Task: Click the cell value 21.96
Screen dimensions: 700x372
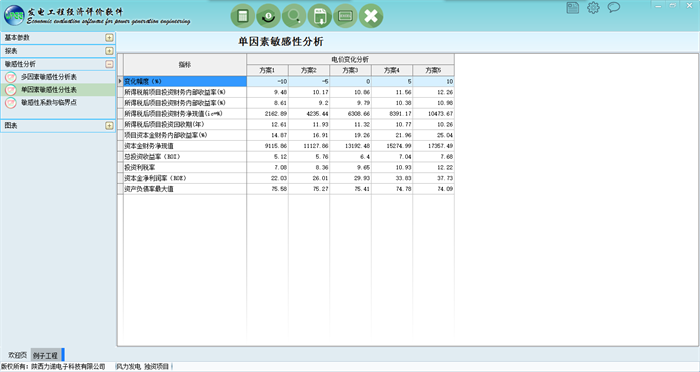Action: pyautogui.click(x=392, y=135)
